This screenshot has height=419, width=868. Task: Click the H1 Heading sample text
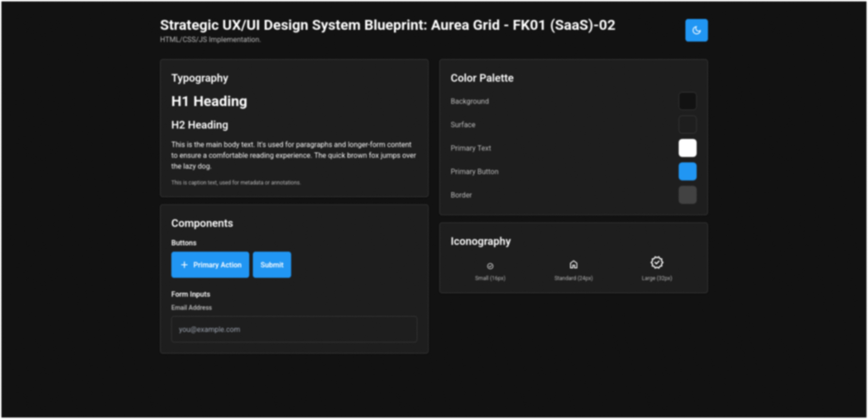coord(209,101)
